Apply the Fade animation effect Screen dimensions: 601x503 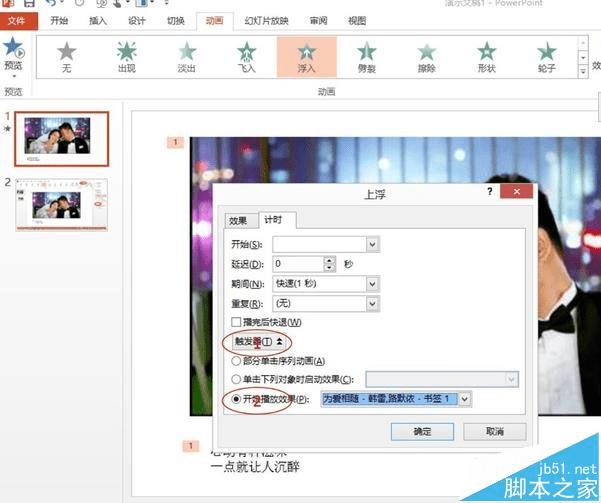[187, 57]
